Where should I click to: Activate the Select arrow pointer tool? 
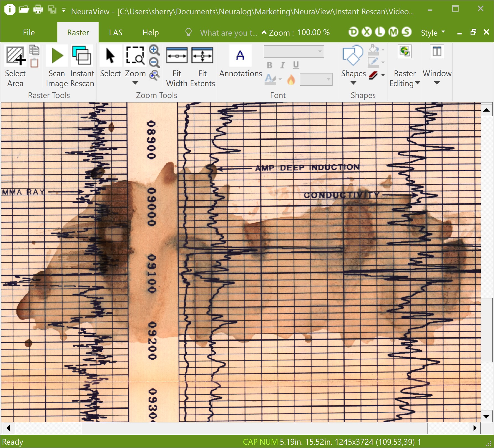pos(110,56)
